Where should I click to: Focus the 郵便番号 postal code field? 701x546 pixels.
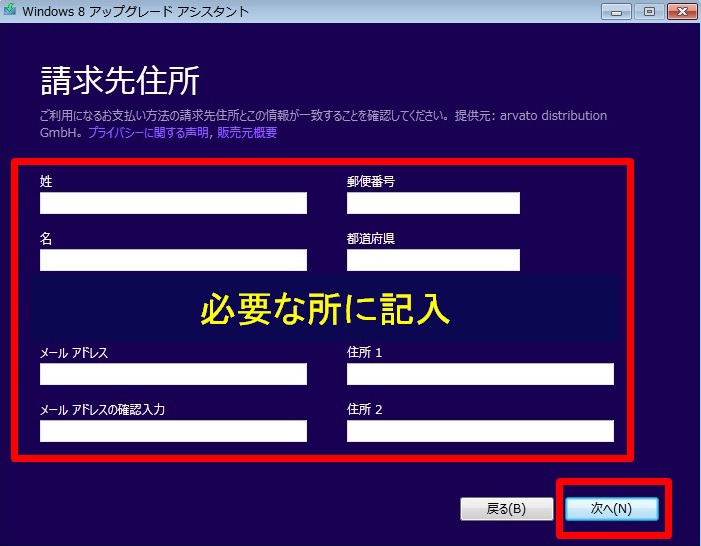tap(433, 203)
